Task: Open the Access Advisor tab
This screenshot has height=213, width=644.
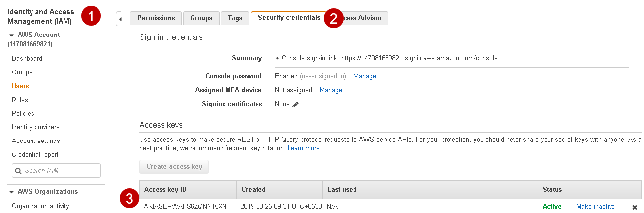Action: click(x=364, y=18)
